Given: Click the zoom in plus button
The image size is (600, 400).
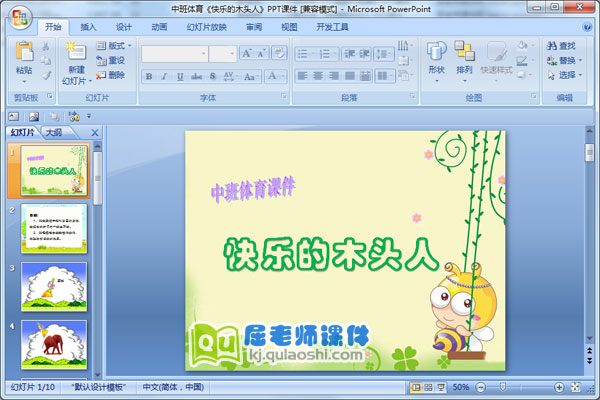Looking at the screenshot, I should (x=559, y=388).
